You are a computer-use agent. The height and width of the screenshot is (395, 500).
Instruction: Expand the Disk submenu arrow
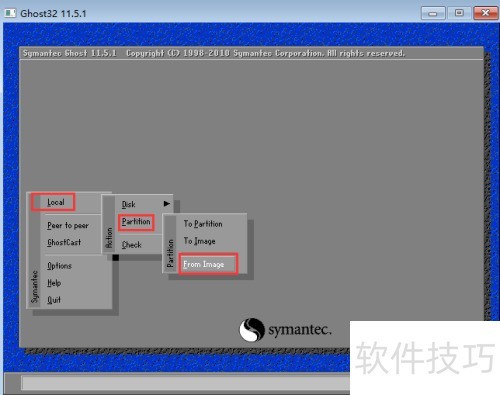click(167, 204)
